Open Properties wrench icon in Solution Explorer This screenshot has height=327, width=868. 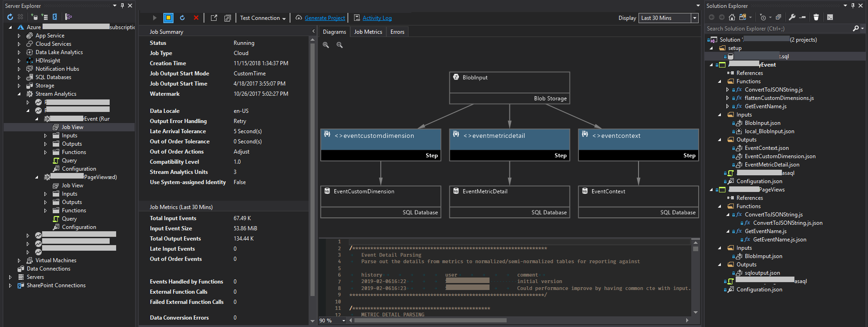792,17
